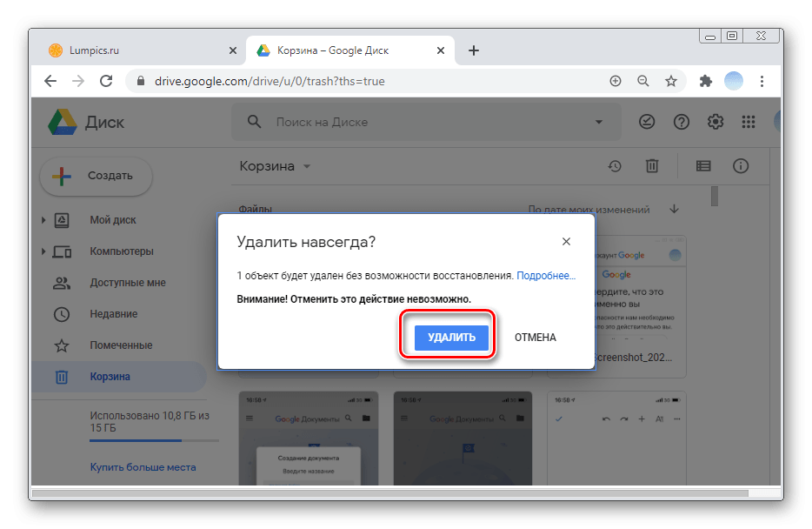Select the dark Google Документы screenshot thumbnail
This screenshot has height=529, width=812.
coord(463,439)
